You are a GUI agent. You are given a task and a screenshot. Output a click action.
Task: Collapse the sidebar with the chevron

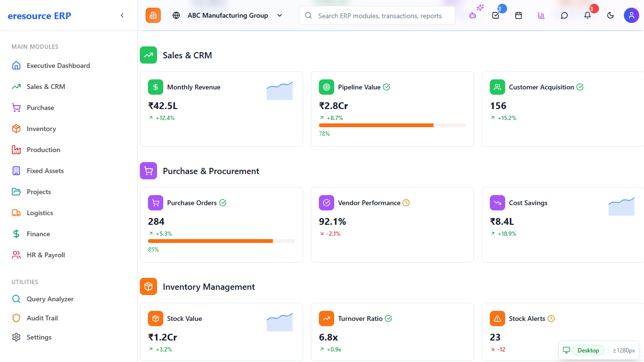122,15
